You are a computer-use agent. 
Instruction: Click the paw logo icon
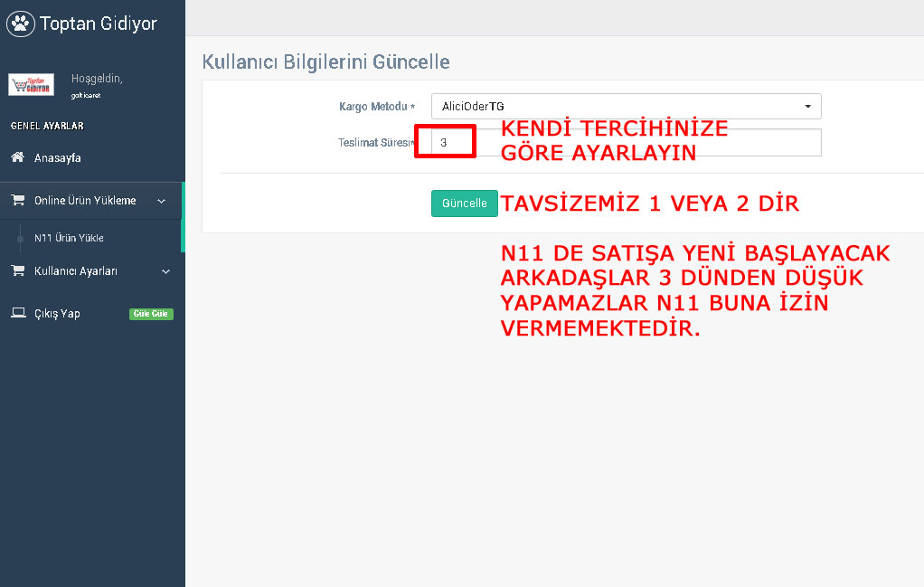coord(20,24)
